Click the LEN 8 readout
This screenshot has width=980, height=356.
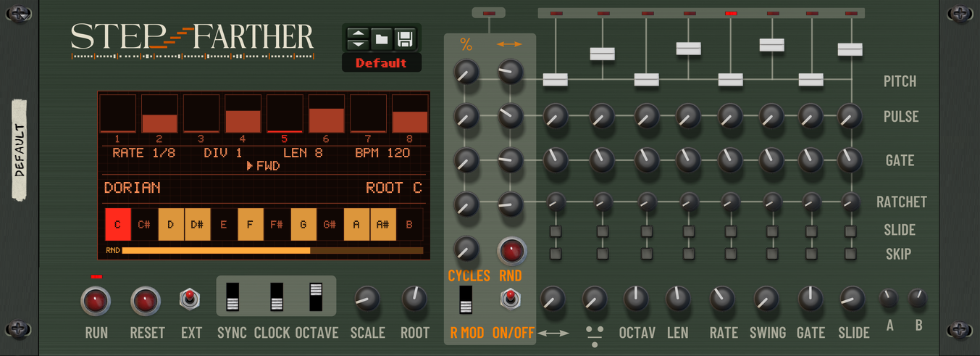click(303, 153)
